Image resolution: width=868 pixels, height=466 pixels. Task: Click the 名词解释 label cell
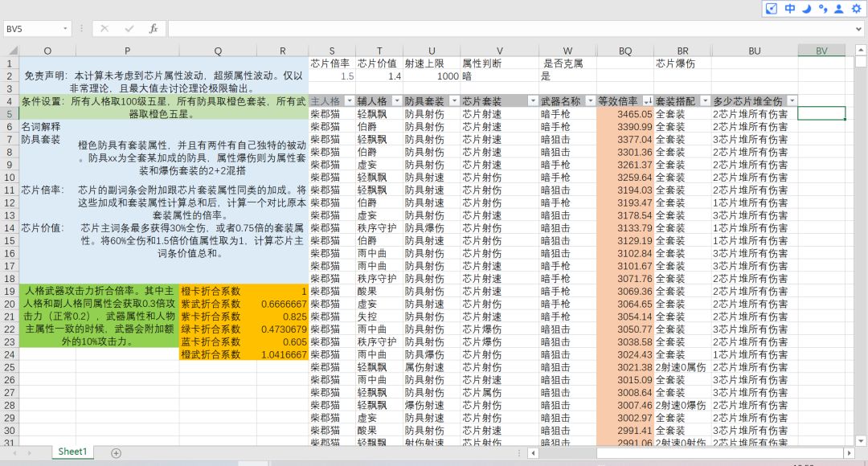point(47,127)
